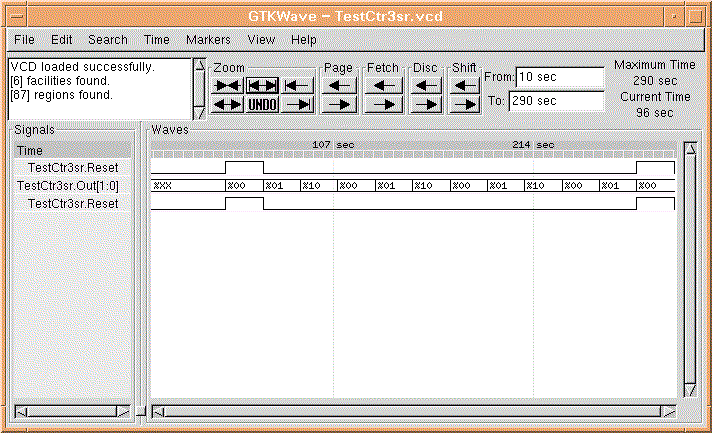Screen dimensions: 712x433
Task: Open the Time menu
Action: pyautogui.click(x=157, y=40)
